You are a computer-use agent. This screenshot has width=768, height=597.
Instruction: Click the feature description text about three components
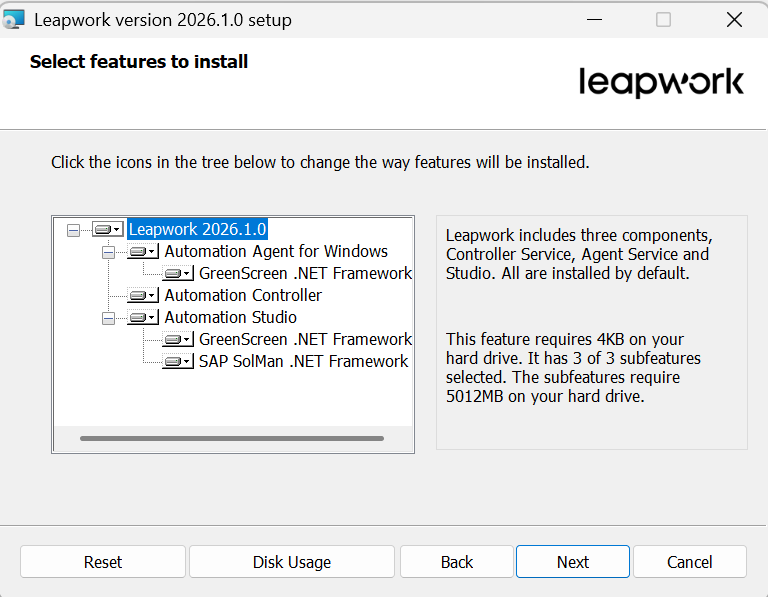[579, 254]
